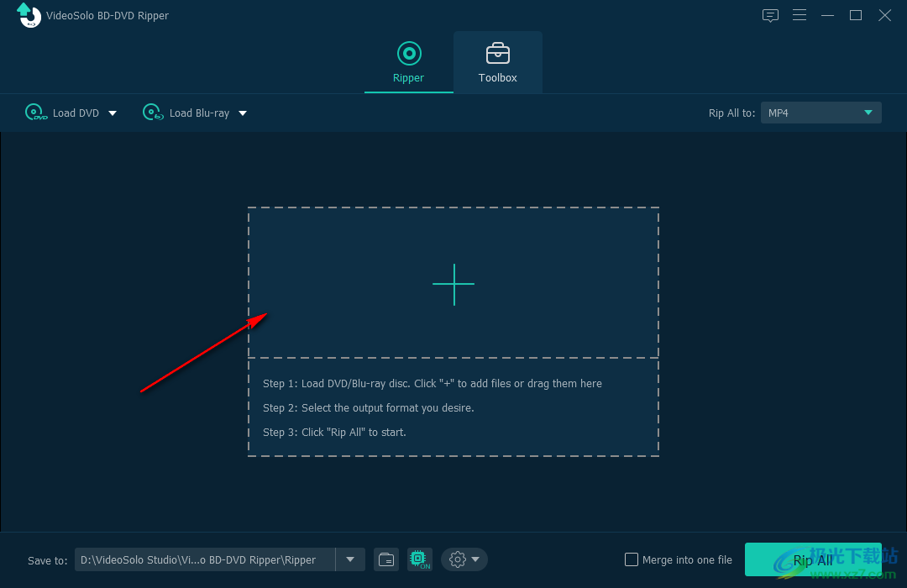907x588 pixels.
Task: Expand the save path dropdown arrow
Action: click(350, 559)
